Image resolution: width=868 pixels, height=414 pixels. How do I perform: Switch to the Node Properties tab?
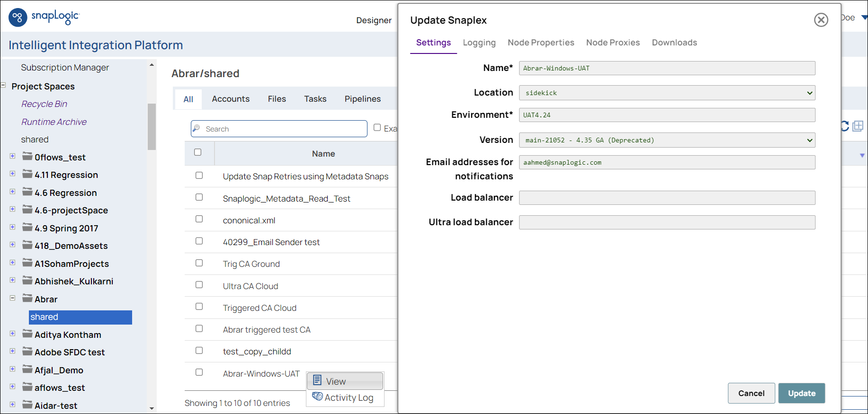(x=540, y=43)
